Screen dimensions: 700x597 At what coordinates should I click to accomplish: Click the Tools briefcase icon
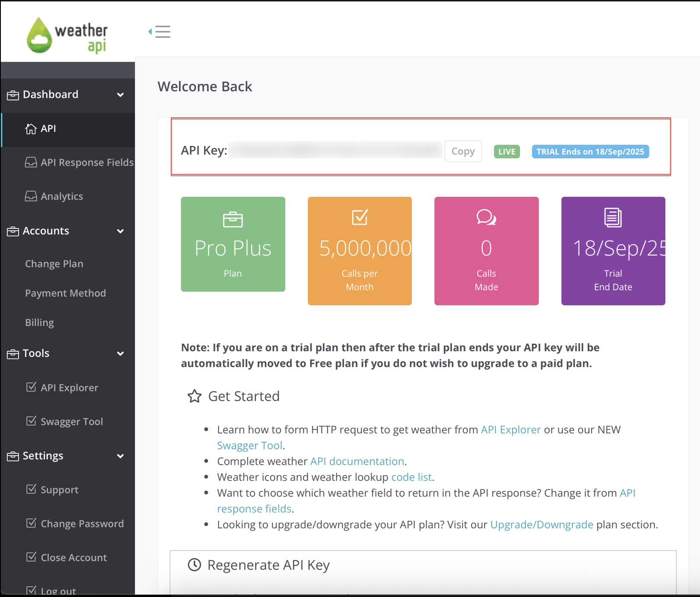click(x=13, y=353)
